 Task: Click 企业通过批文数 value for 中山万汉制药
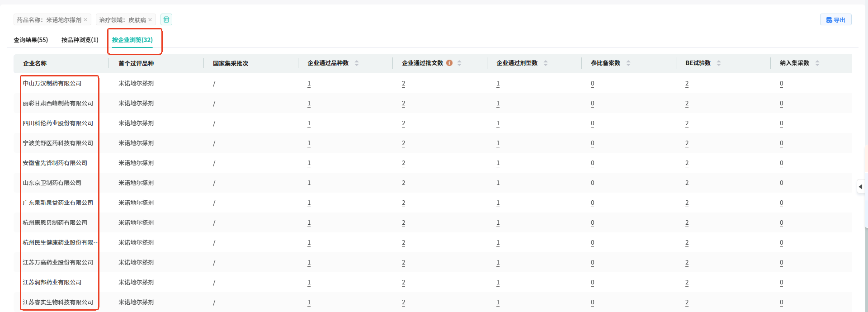(x=403, y=84)
